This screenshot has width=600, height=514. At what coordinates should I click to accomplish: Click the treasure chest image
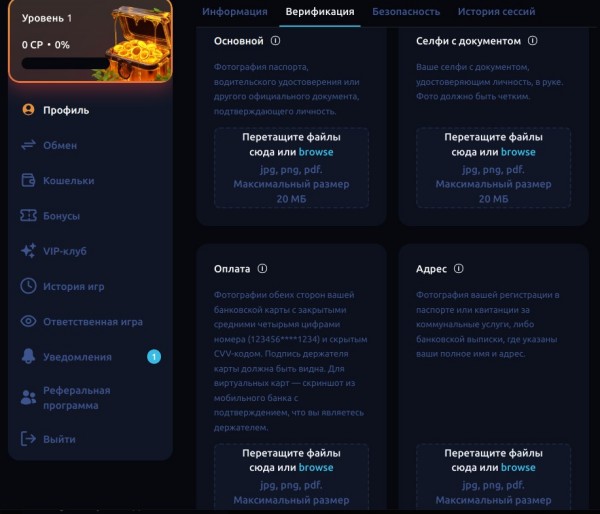point(138,44)
